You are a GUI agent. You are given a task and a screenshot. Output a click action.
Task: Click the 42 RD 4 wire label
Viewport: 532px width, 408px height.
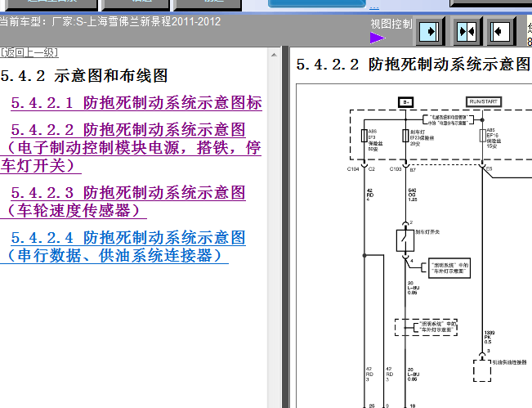point(370,195)
